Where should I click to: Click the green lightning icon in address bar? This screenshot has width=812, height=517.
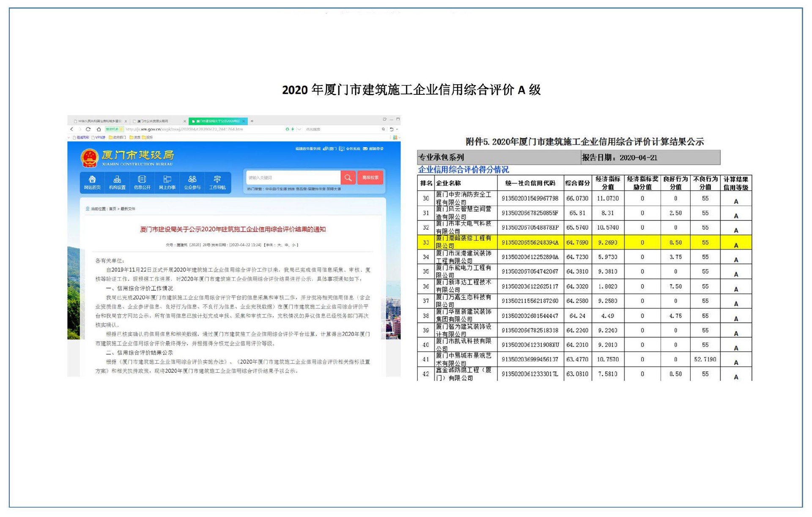[x=293, y=129]
